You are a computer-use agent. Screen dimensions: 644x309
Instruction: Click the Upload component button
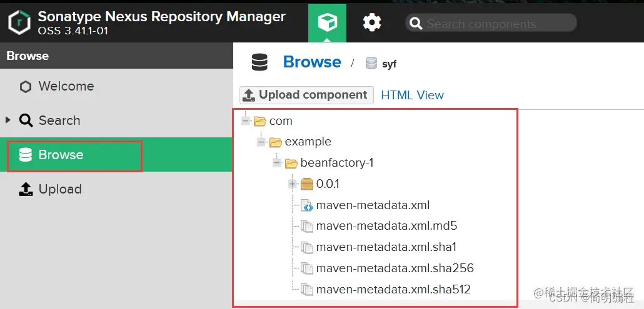click(x=306, y=95)
